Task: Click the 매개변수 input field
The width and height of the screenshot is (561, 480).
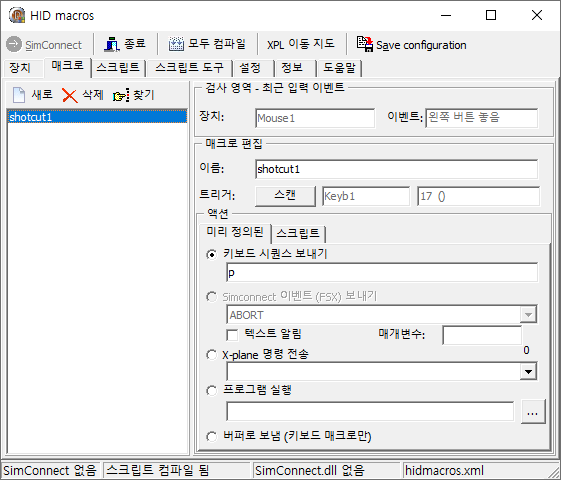Action: pos(482,335)
